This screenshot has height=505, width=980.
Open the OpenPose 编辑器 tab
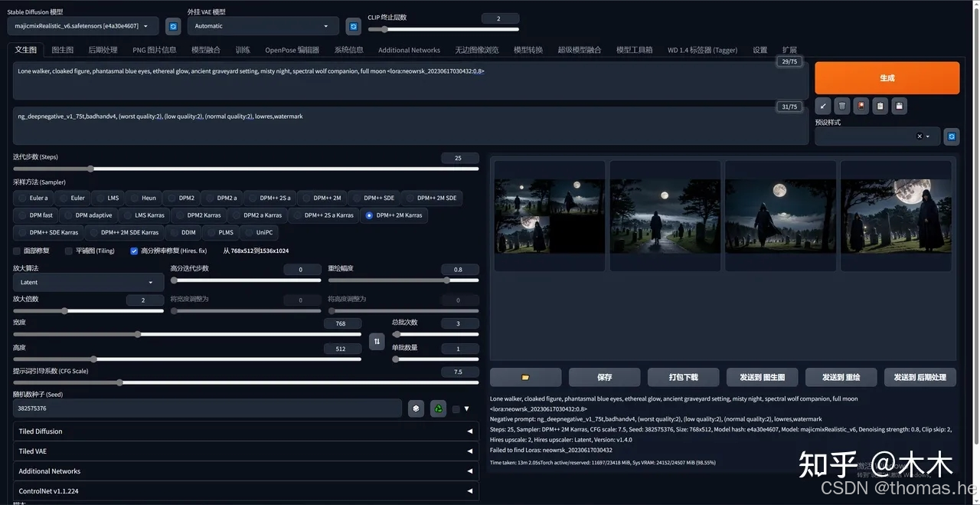(292, 50)
